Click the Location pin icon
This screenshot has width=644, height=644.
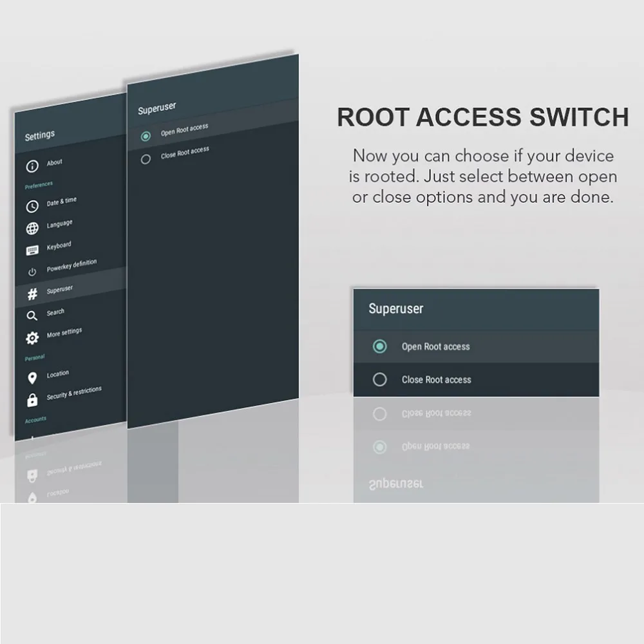(32, 378)
